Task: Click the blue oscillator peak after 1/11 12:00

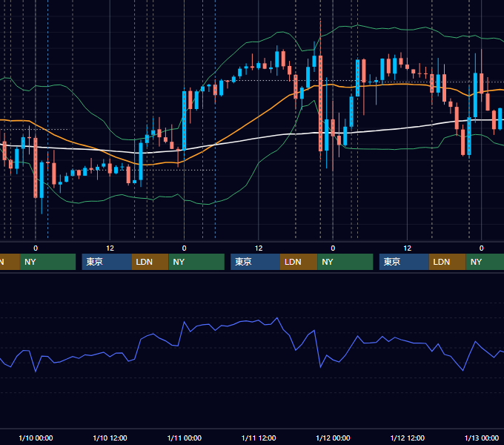Action: 277,318
